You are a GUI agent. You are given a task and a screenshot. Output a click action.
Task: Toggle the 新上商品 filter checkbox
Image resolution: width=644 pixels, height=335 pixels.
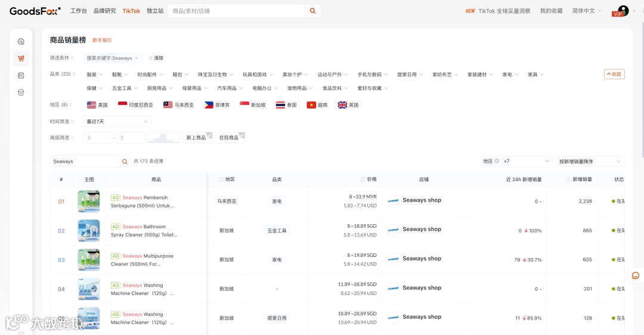[197, 138]
